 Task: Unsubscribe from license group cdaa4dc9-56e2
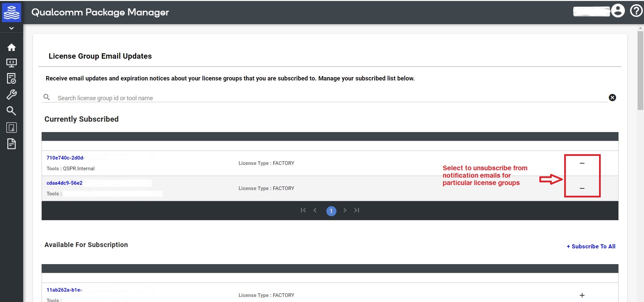582,188
